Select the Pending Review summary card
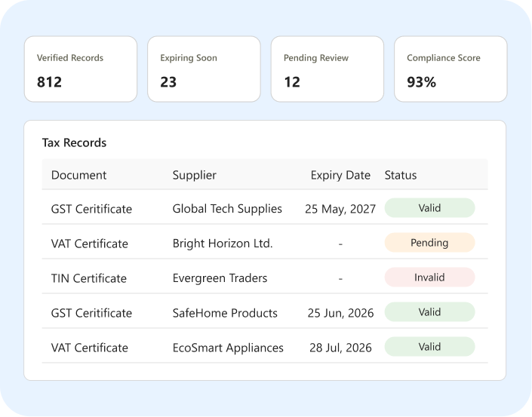This screenshot has height=417, width=532. (x=328, y=69)
